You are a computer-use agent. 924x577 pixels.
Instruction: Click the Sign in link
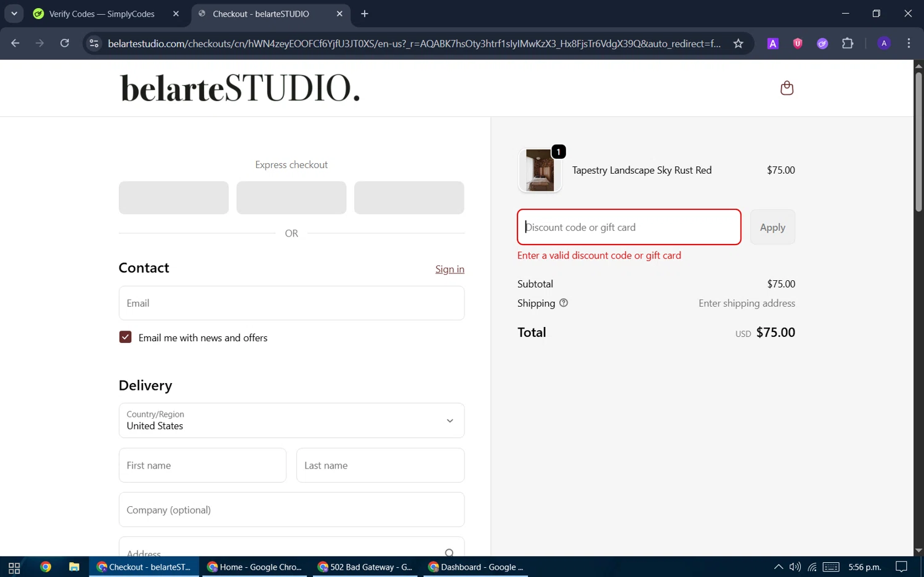coord(450,269)
